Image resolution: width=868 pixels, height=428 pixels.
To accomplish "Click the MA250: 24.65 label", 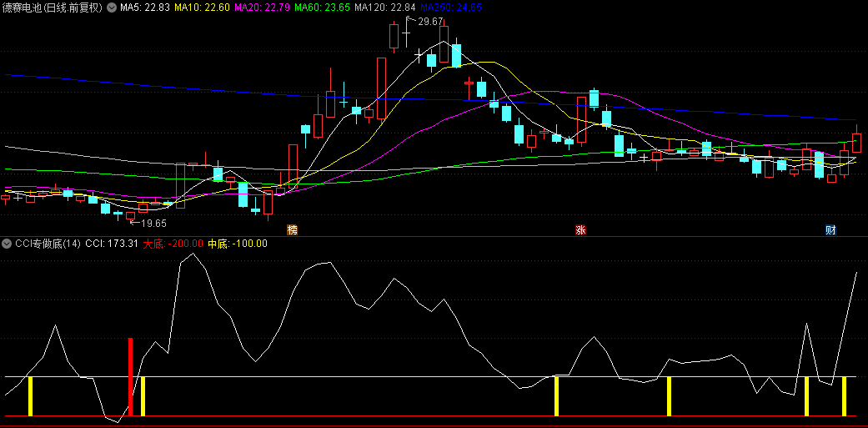I will (x=450, y=8).
